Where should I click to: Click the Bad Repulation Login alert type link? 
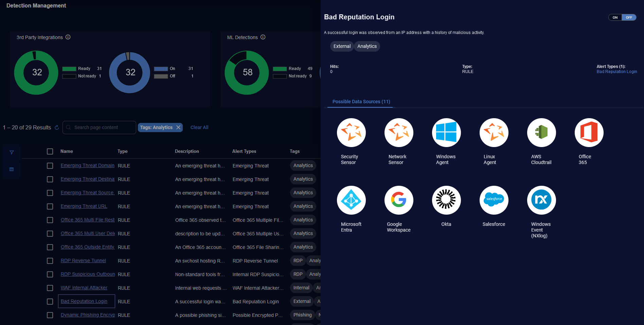pos(616,72)
